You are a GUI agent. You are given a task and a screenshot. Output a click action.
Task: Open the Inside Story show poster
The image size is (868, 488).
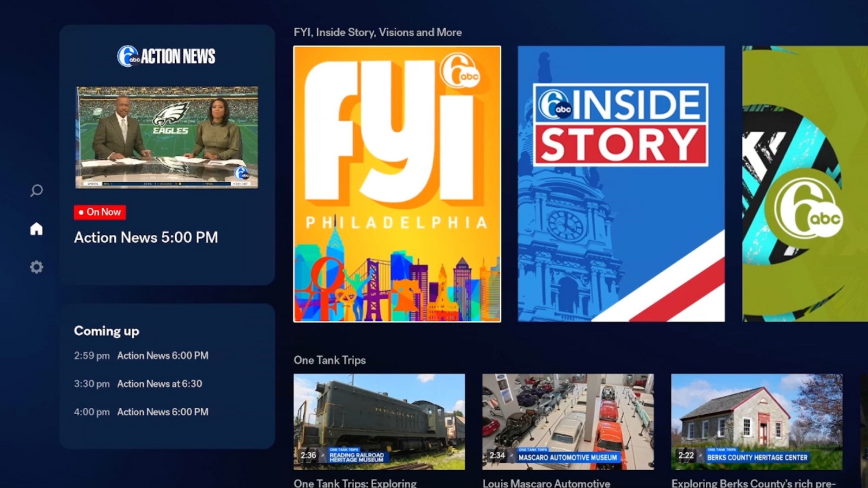coord(621,184)
